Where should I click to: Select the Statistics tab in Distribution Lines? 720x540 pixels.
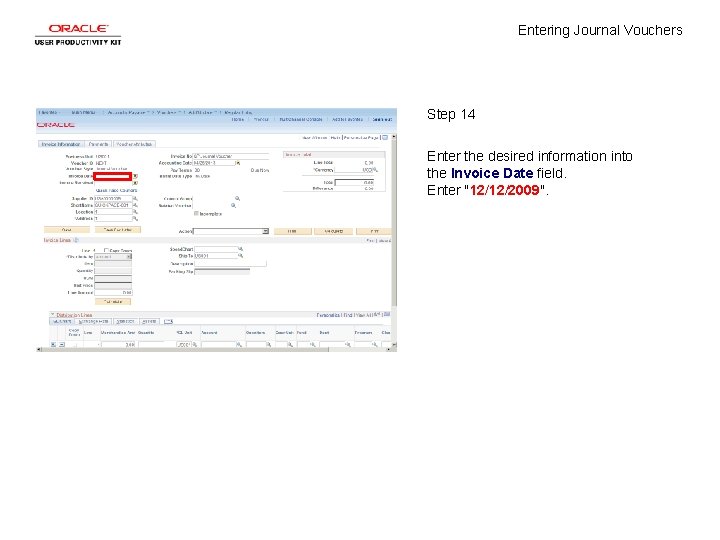(125, 321)
